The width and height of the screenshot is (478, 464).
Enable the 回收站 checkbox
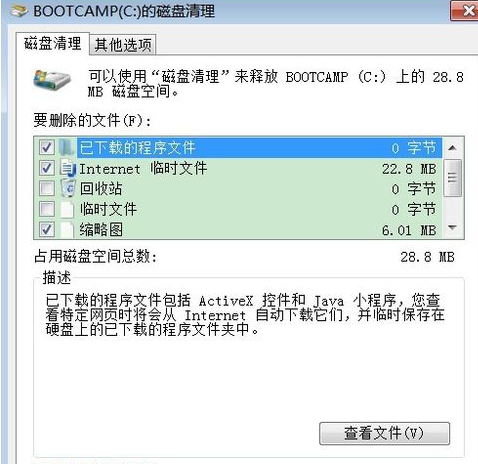[47, 189]
